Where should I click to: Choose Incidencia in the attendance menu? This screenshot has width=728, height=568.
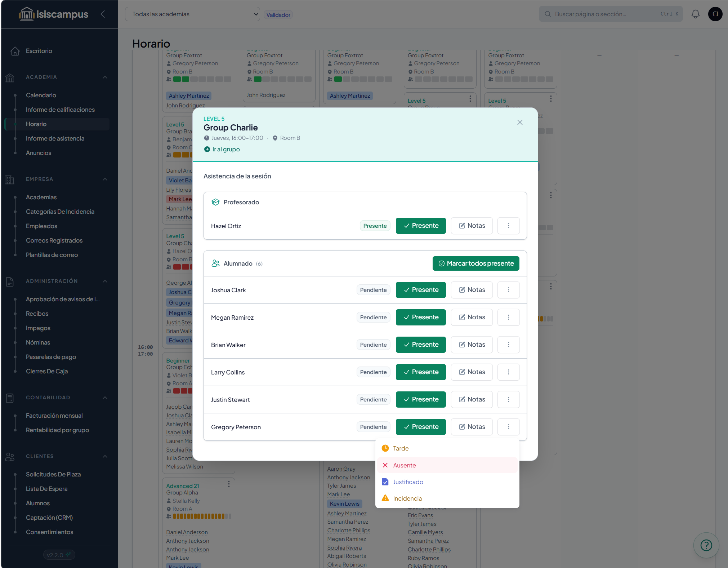pyautogui.click(x=447, y=498)
